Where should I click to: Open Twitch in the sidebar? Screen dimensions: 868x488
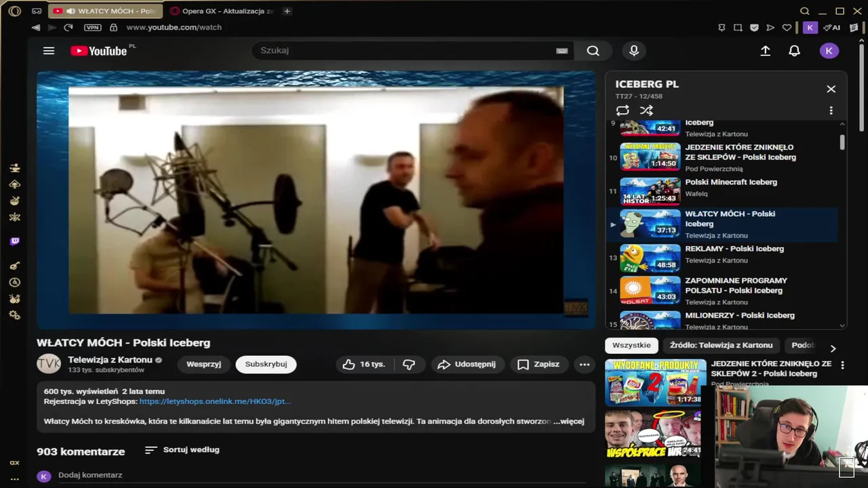click(15, 241)
